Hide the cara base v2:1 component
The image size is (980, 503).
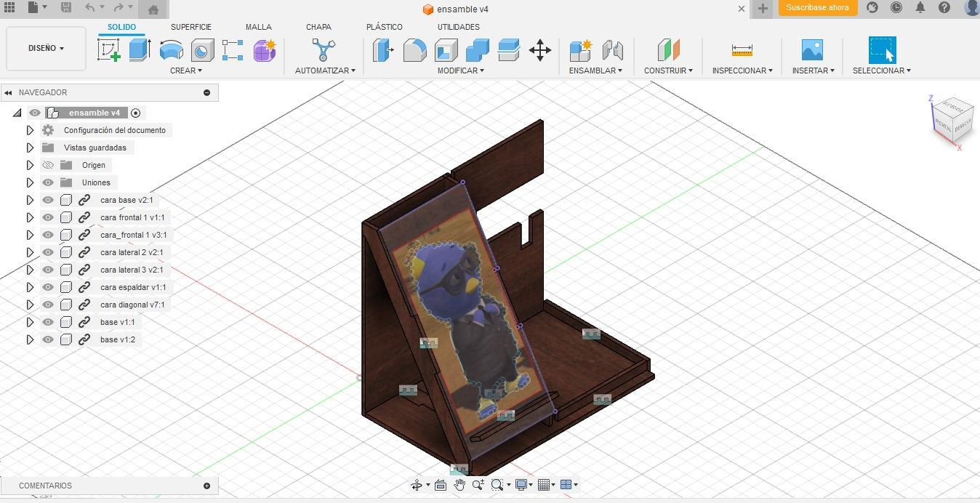pyautogui.click(x=48, y=200)
